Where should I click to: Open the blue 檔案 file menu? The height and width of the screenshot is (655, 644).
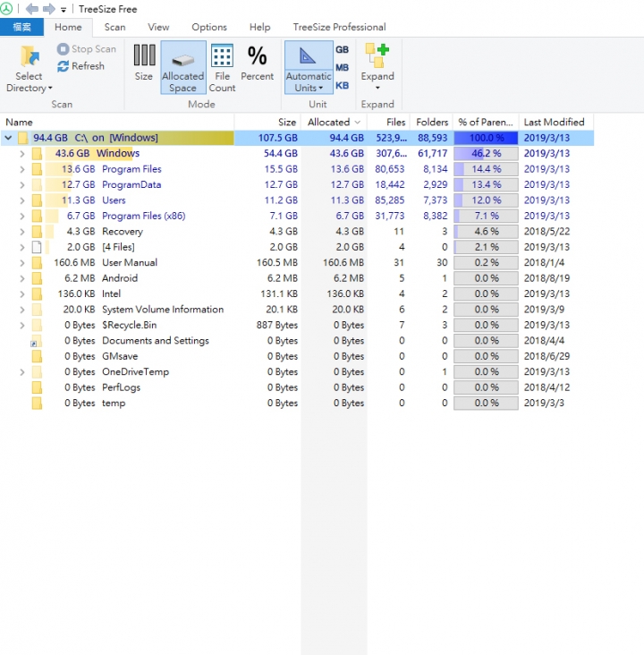21,27
